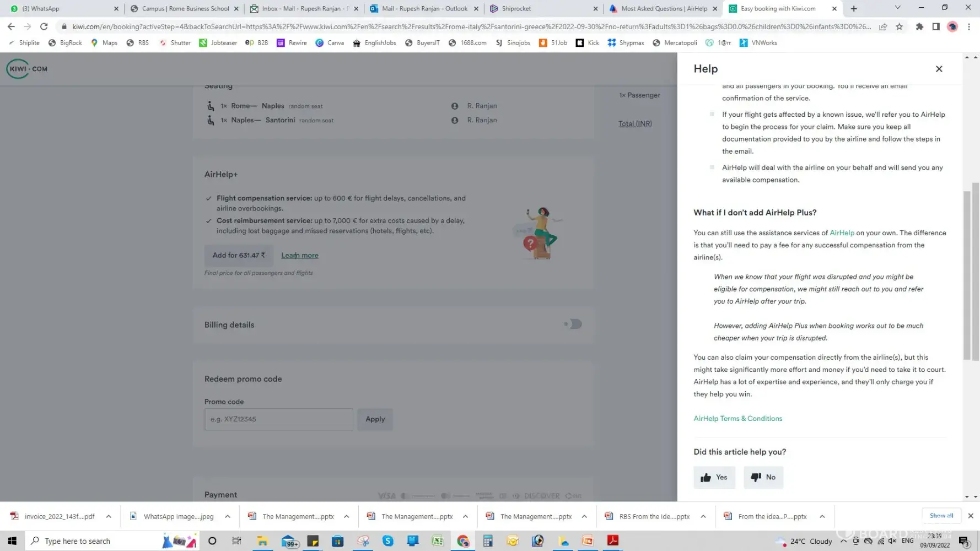
Task: Go back in browser history
Action: 11,26
